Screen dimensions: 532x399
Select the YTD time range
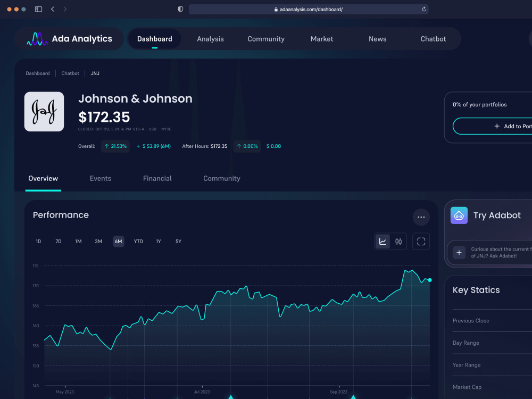point(138,242)
